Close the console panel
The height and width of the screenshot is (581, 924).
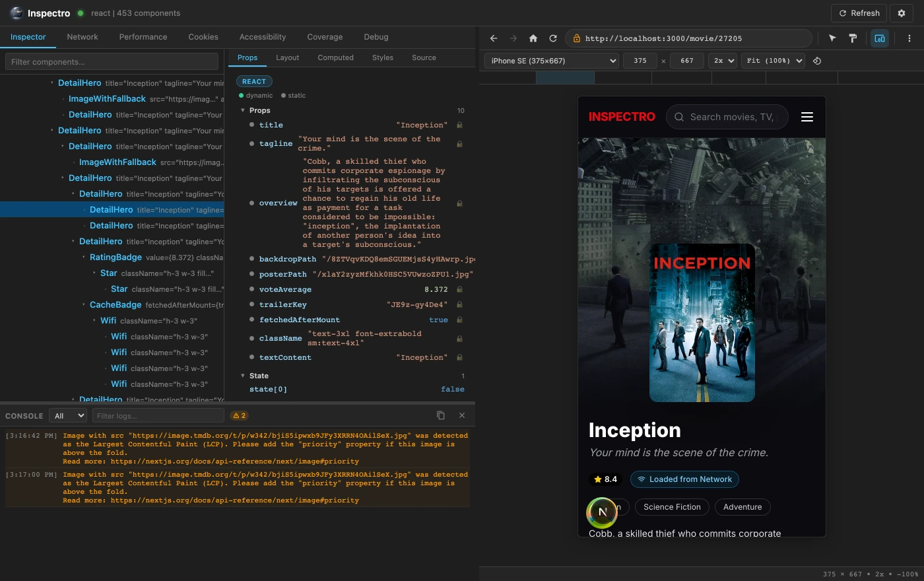tap(462, 415)
